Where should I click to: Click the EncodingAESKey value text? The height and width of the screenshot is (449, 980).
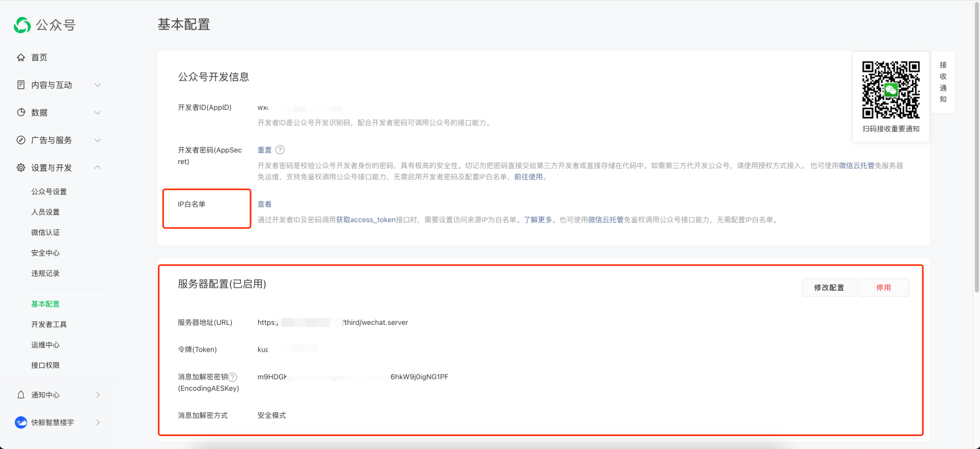point(353,377)
